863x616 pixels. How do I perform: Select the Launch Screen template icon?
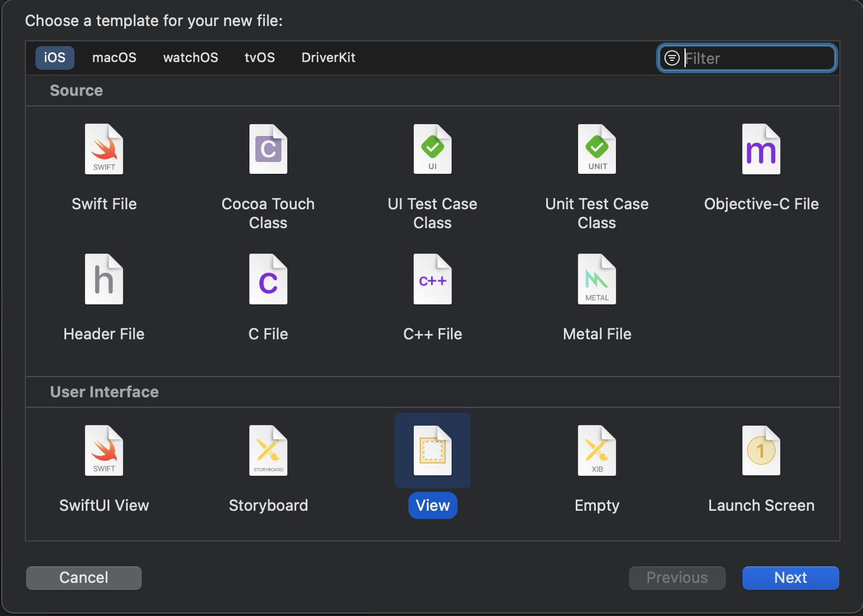point(761,450)
